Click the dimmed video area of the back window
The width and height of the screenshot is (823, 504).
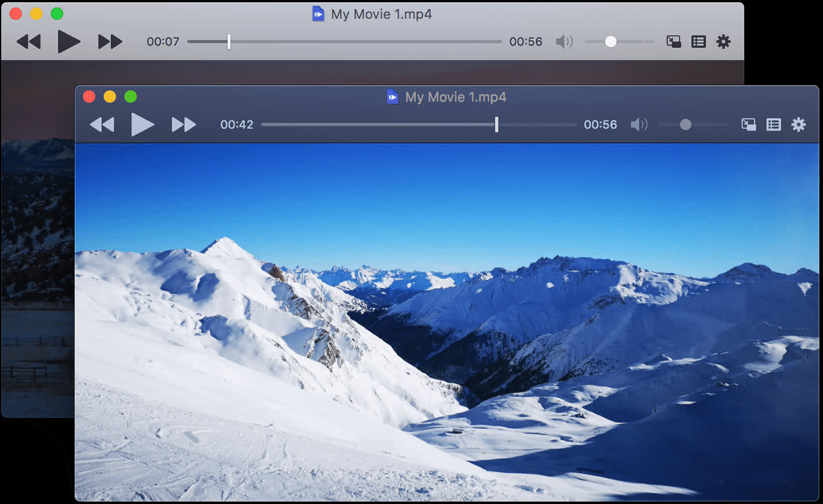[x=38, y=238]
